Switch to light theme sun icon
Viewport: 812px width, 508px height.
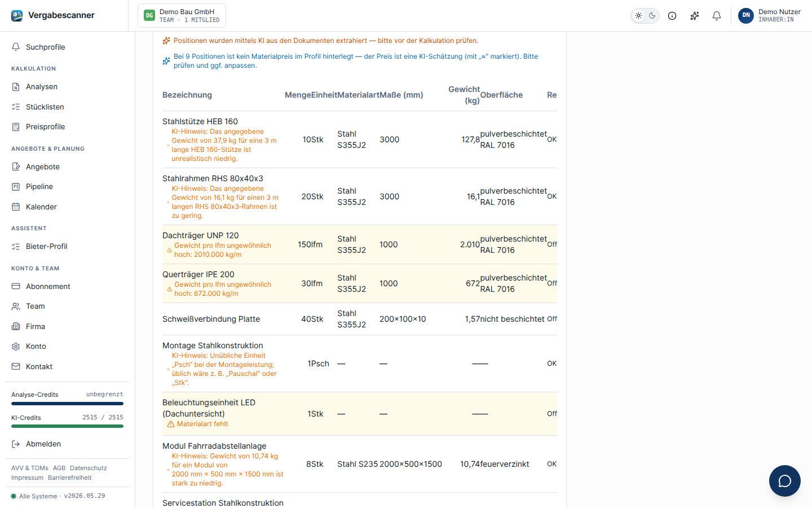[x=638, y=16]
